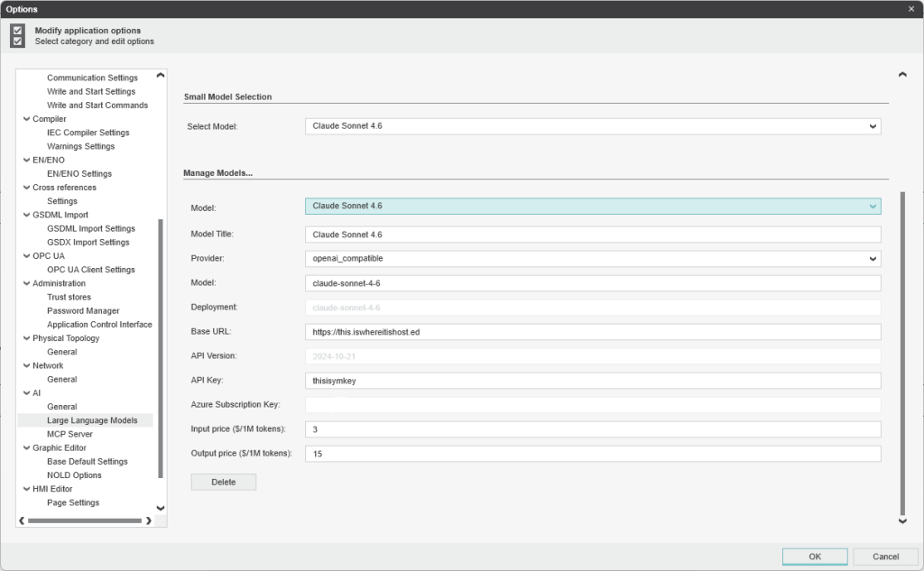Collapse the AI tree node

point(26,393)
